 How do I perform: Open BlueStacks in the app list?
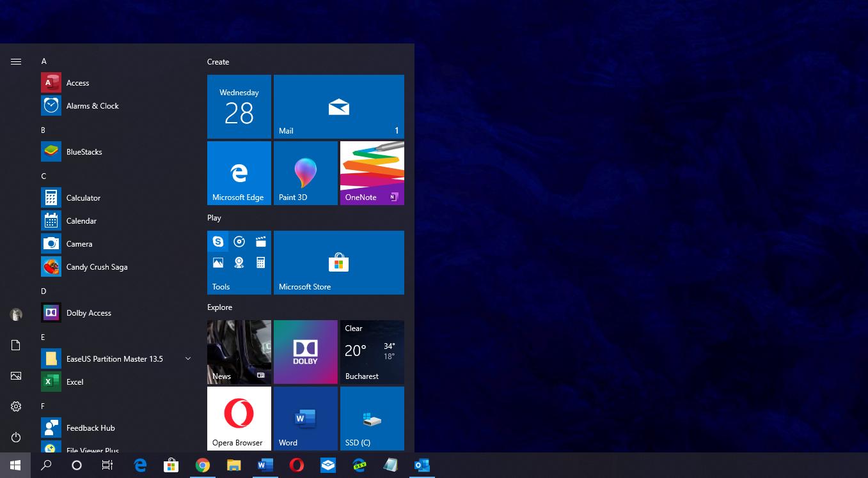116,152
